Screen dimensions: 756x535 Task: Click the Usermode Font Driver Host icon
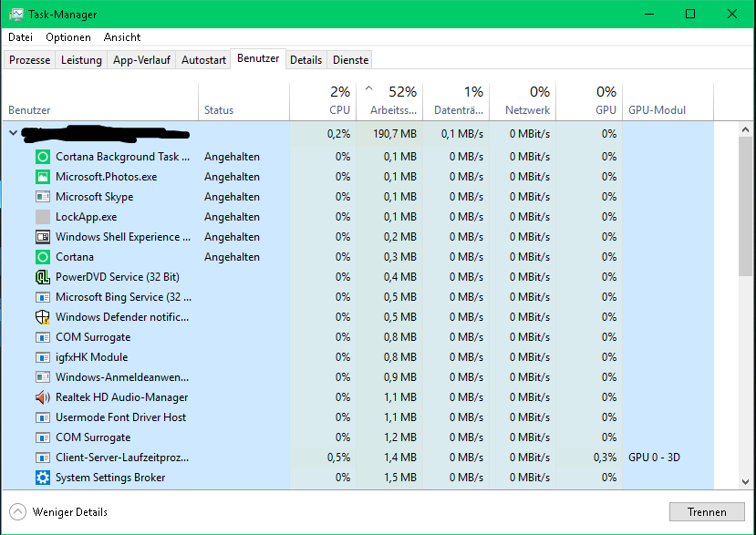(x=43, y=417)
